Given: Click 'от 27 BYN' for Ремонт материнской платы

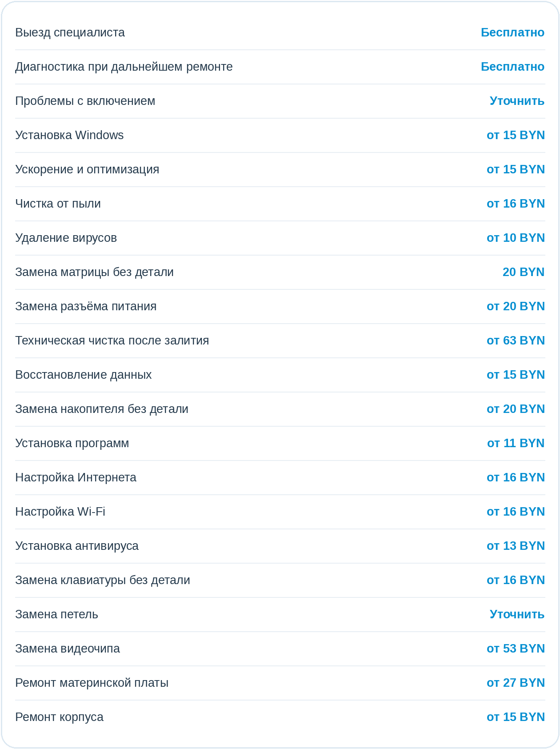Looking at the screenshot, I should coord(516,683).
